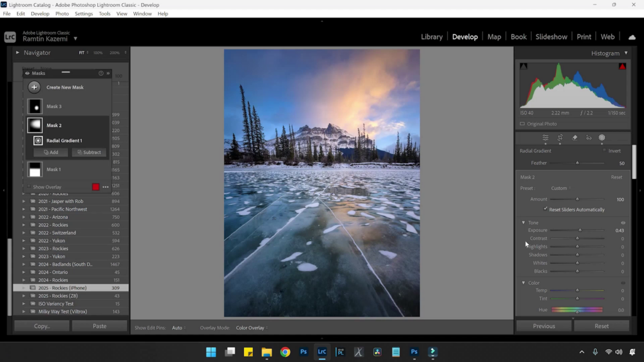644x362 pixels.
Task: Open the Healing eraser tool
Action: coord(574,138)
